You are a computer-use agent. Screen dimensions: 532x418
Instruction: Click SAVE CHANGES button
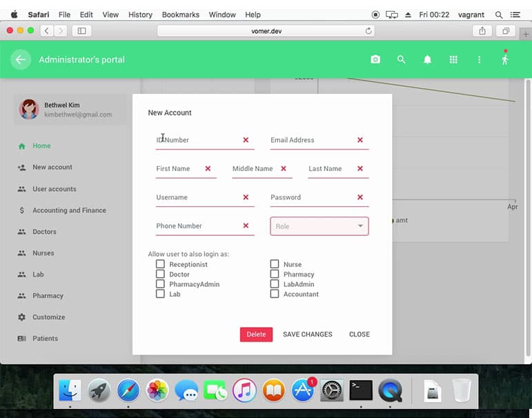click(x=307, y=335)
